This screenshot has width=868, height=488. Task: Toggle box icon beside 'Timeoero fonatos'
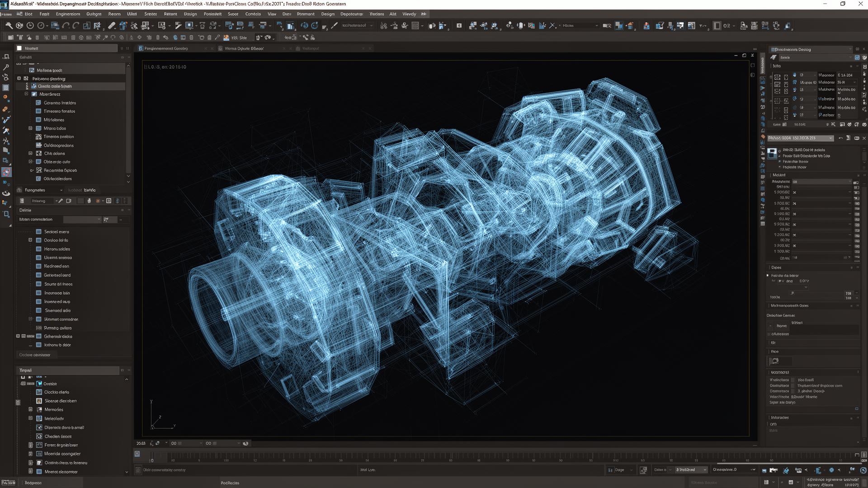point(38,111)
